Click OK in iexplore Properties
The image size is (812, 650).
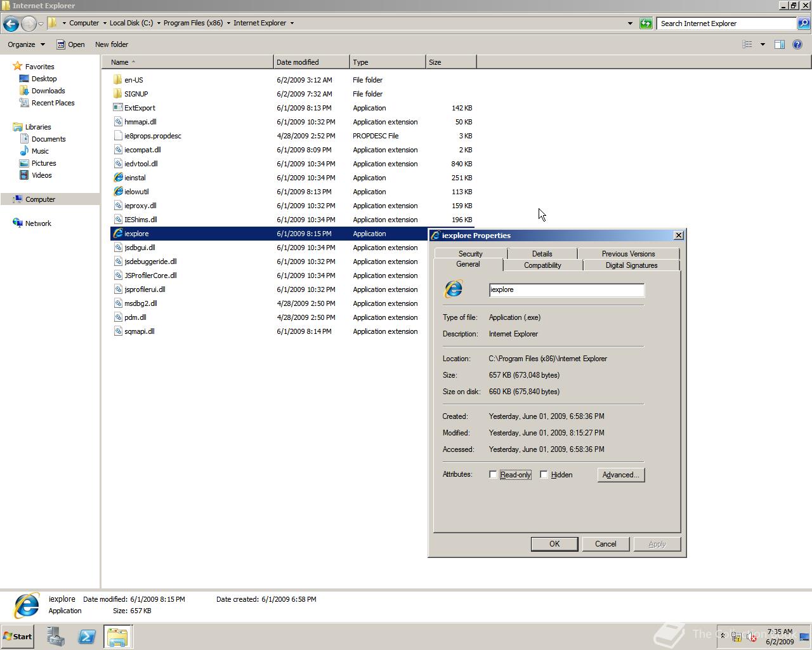pyautogui.click(x=554, y=544)
